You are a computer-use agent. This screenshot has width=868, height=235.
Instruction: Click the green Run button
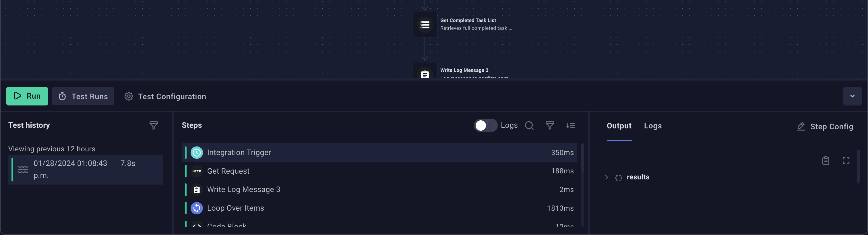(27, 96)
